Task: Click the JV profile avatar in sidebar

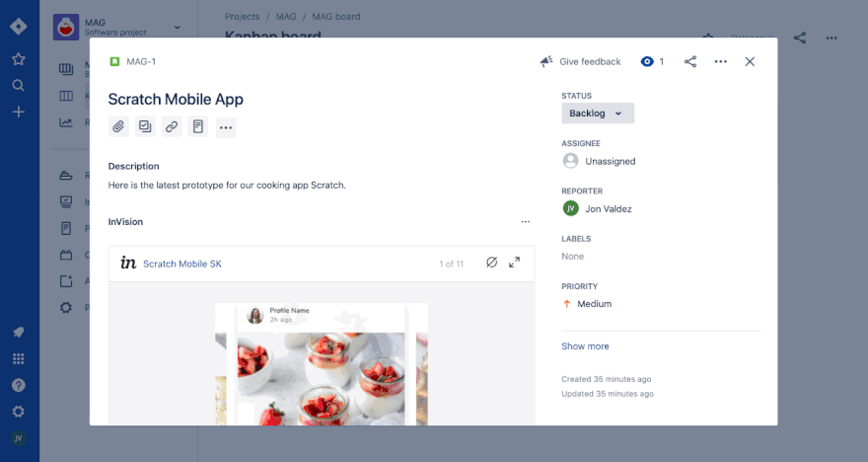Action: pos(19,438)
